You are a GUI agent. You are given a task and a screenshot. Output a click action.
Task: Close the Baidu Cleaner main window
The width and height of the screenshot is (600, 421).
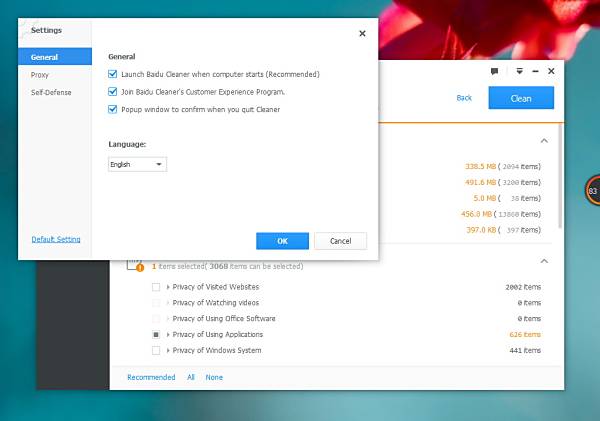[551, 71]
